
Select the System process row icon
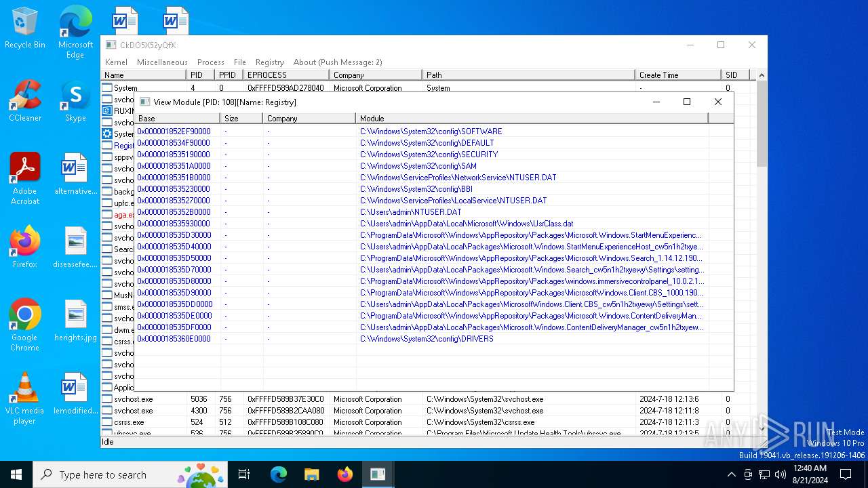[x=107, y=88]
